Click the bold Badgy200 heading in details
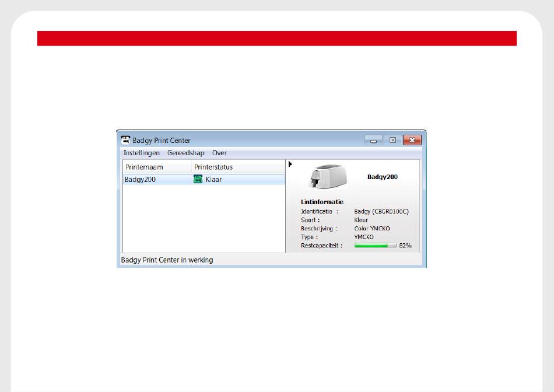 coord(383,177)
